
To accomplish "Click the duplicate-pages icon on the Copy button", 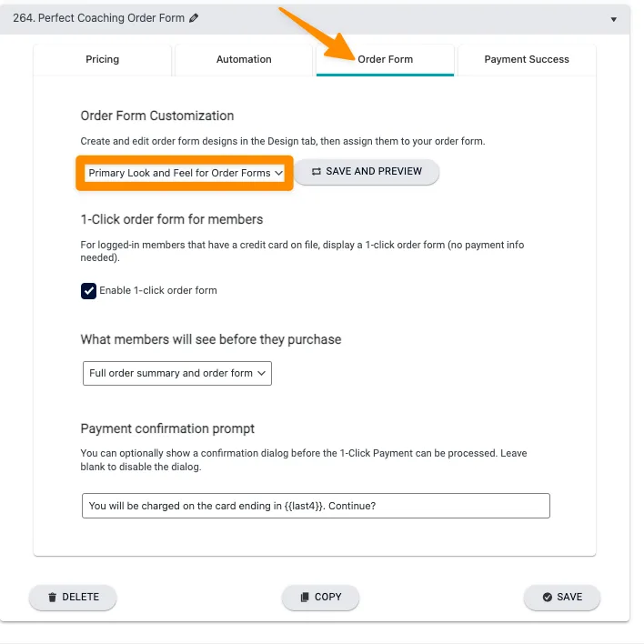I will coord(304,598).
